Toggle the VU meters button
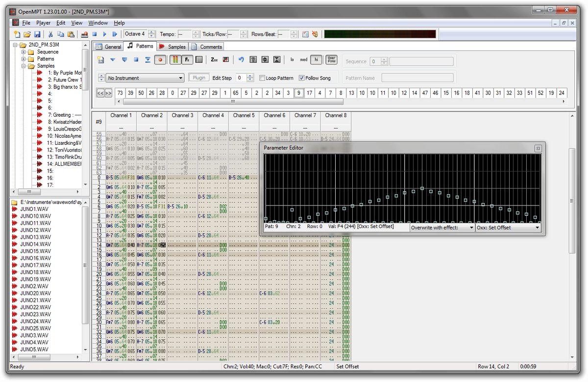The image size is (588, 382). click(x=175, y=60)
